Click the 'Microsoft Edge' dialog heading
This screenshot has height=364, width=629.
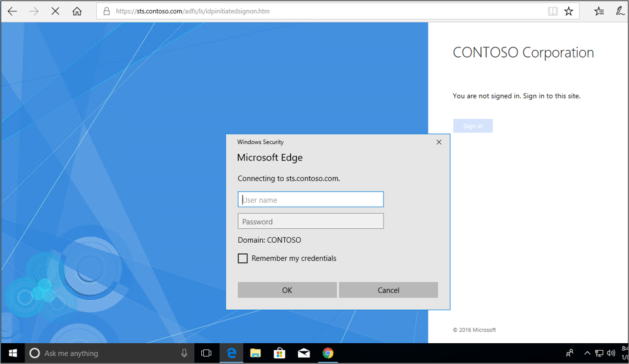point(270,157)
